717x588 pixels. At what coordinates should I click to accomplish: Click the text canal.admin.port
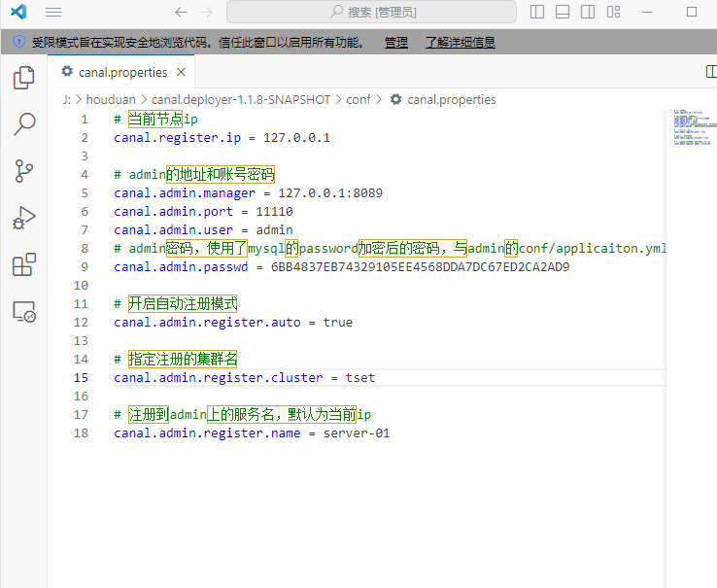tap(173, 212)
